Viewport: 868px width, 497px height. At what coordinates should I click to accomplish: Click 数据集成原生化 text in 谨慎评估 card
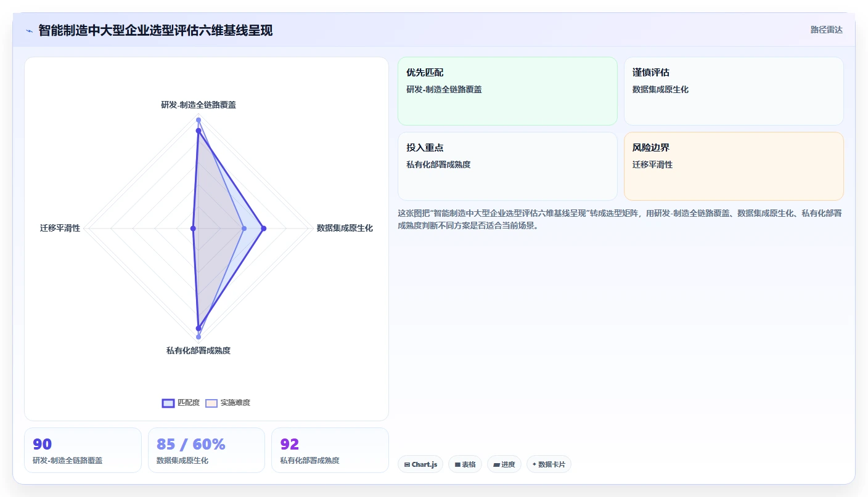point(660,90)
